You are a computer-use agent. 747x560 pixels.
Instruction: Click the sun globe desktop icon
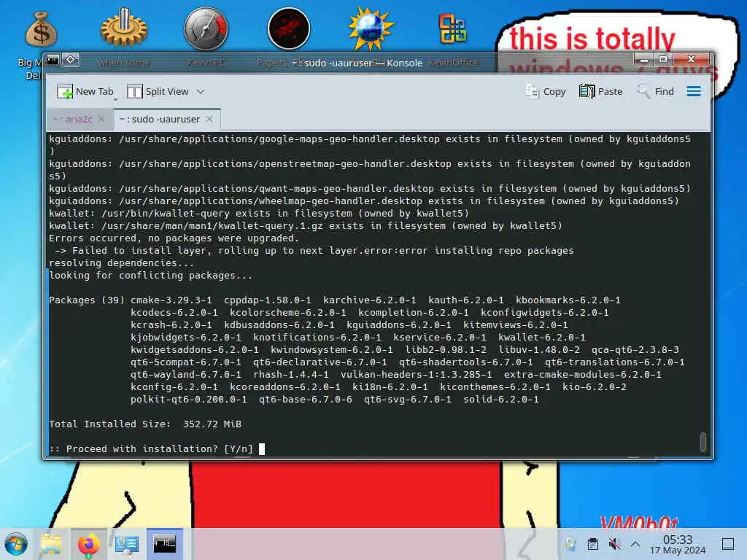point(371,28)
